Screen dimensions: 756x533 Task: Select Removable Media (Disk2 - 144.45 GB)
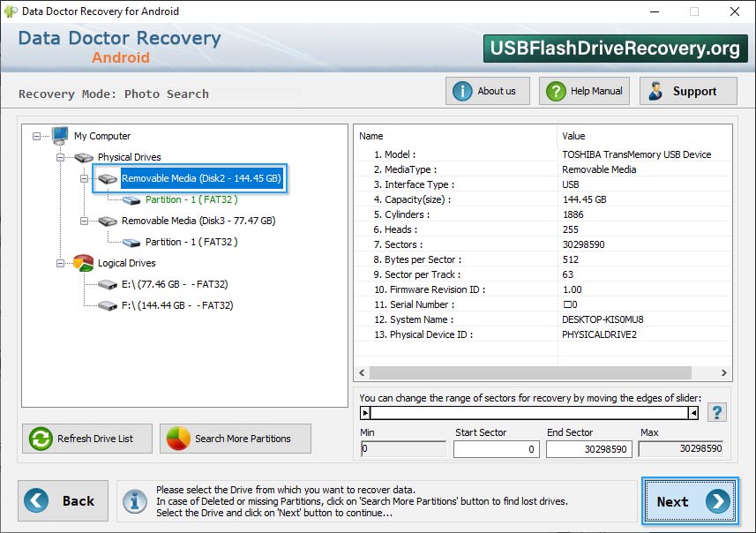[x=201, y=178]
